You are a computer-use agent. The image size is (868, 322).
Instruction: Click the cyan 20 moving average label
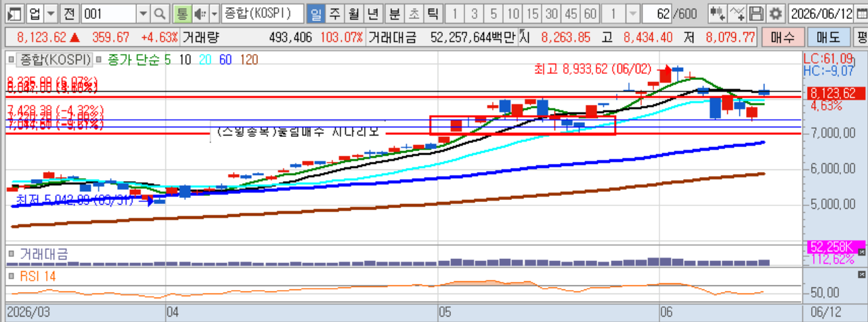click(205, 60)
